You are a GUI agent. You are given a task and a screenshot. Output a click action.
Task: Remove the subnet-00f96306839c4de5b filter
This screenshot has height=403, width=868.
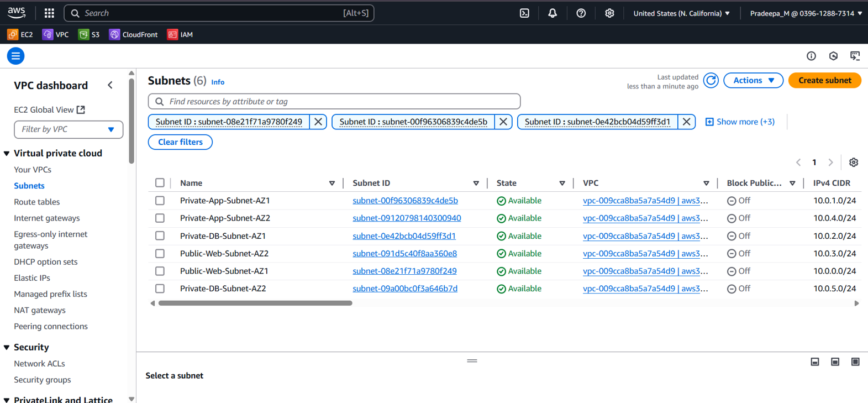coord(503,122)
